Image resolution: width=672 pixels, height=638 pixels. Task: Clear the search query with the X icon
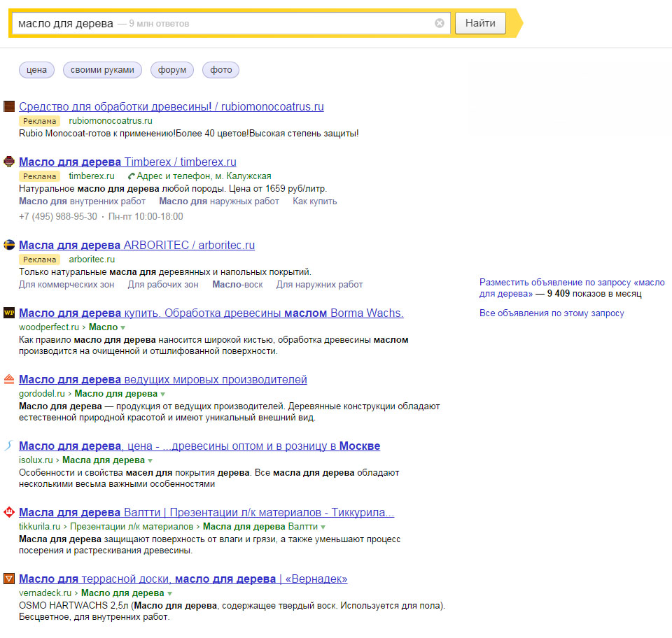(440, 23)
